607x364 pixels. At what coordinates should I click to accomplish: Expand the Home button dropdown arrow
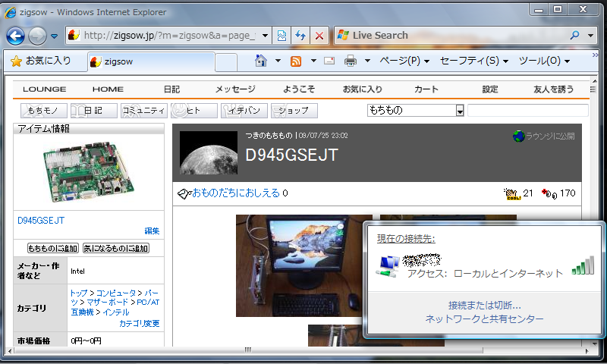[278, 61]
